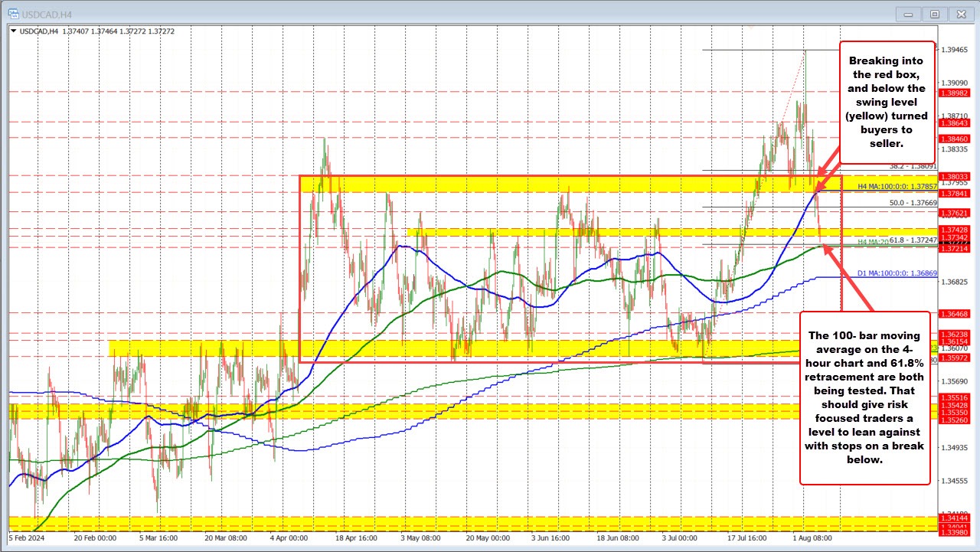Select the 'Breaking into the red box' annotation
This screenshot has width=980, height=552.
pos(887,102)
